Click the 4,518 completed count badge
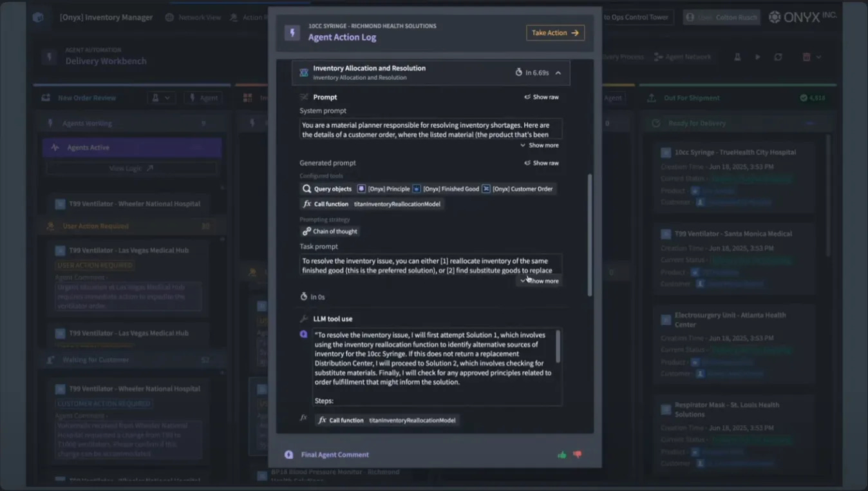This screenshot has height=491, width=868. point(813,98)
